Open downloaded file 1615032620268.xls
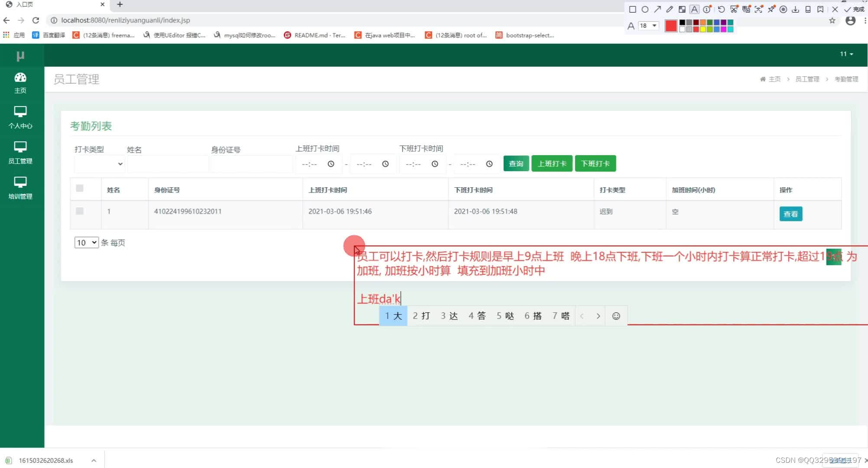 coord(45,461)
